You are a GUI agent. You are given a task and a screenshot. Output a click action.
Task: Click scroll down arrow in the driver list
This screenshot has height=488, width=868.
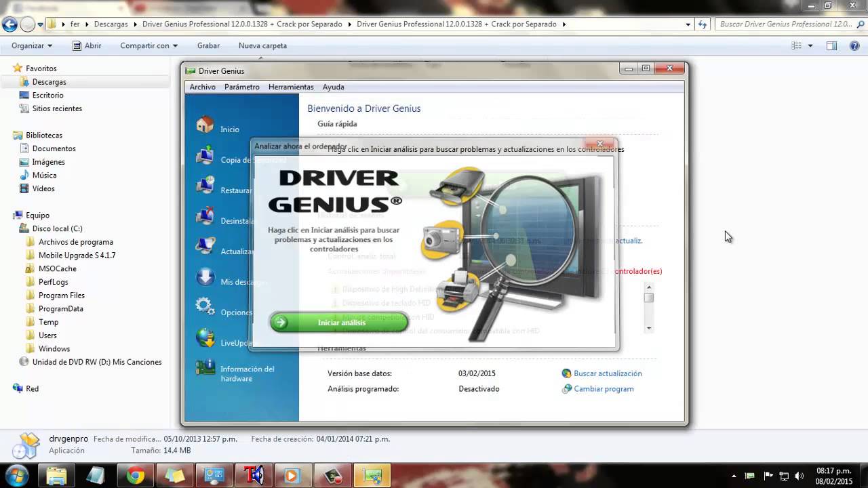click(649, 328)
